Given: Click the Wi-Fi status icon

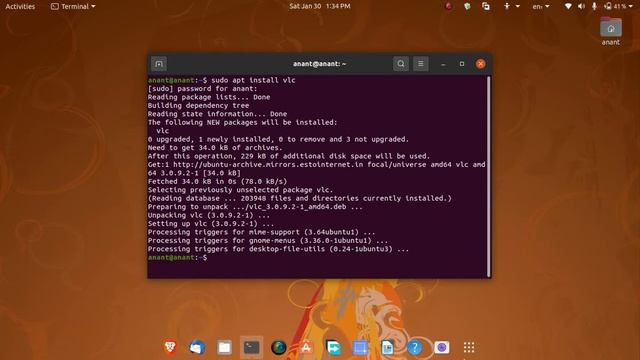Looking at the screenshot, I should click(568, 6).
